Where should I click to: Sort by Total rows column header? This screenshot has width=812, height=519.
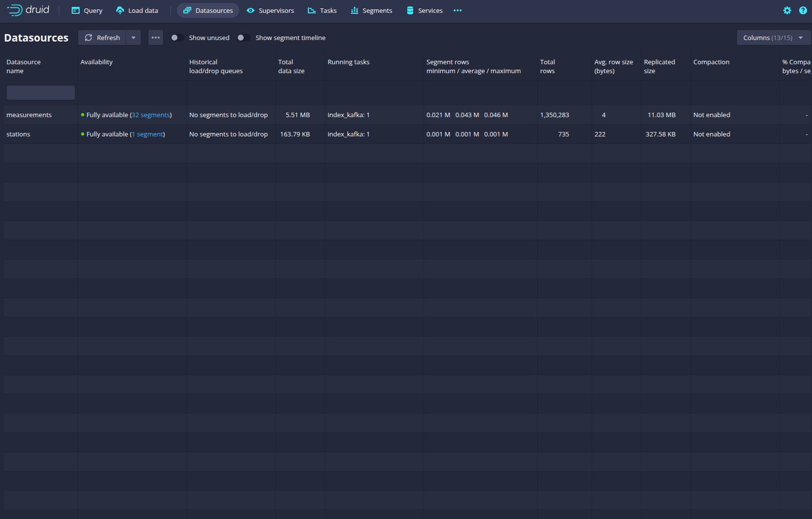pos(548,66)
